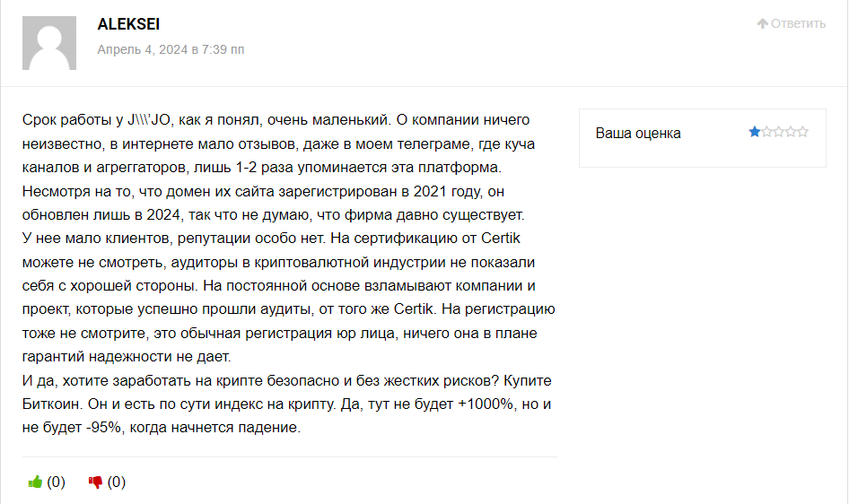
Task: Like the comment with green thumbs up
Action: point(35,482)
